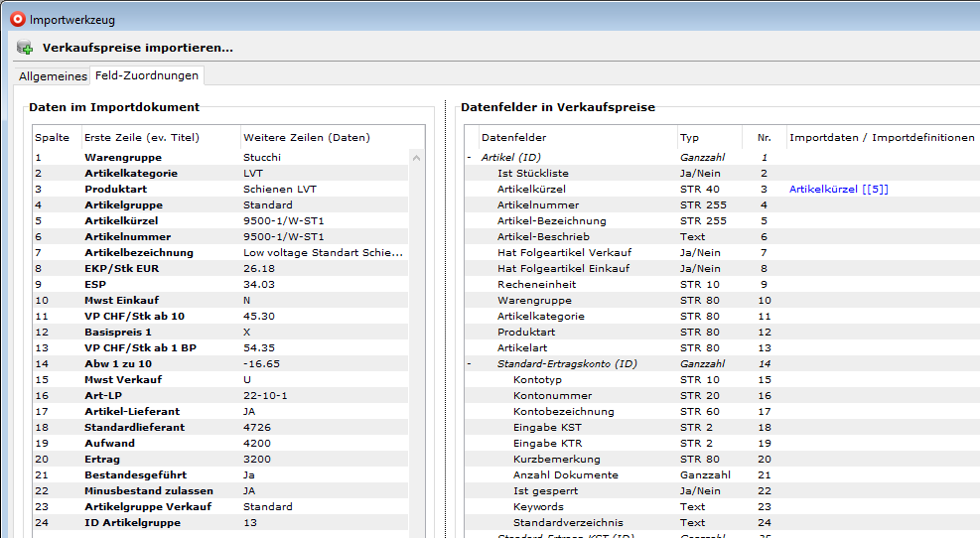Select the Artikelnummer data field row
The height and width of the screenshot is (538, 980).
click(x=538, y=204)
